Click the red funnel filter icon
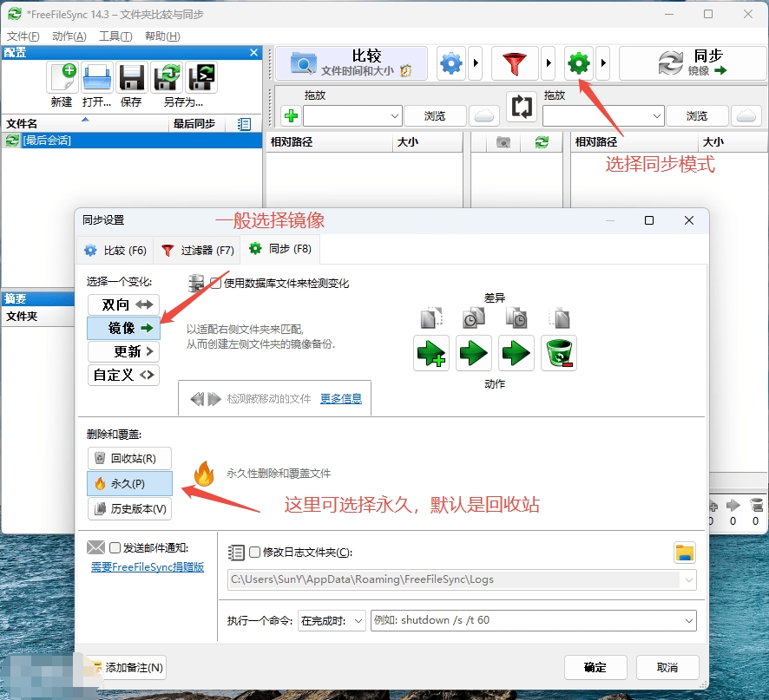The height and width of the screenshot is (700, 769). tap(515, 63)
